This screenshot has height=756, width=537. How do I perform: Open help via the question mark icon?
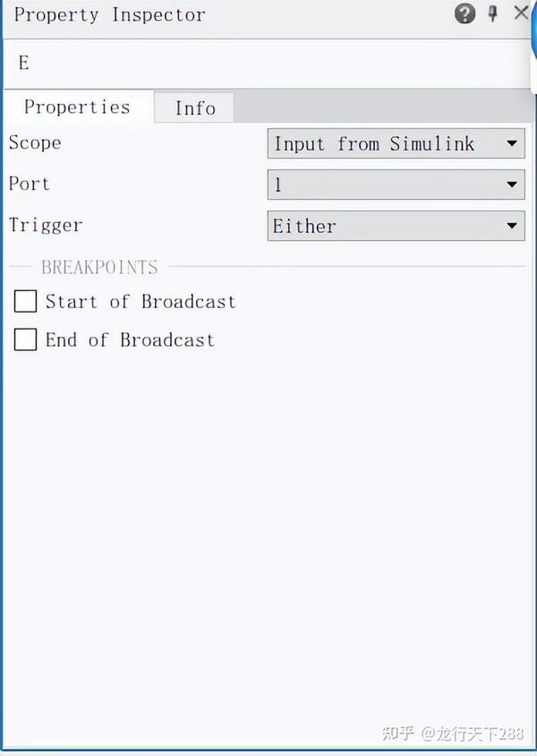point(465,14)
